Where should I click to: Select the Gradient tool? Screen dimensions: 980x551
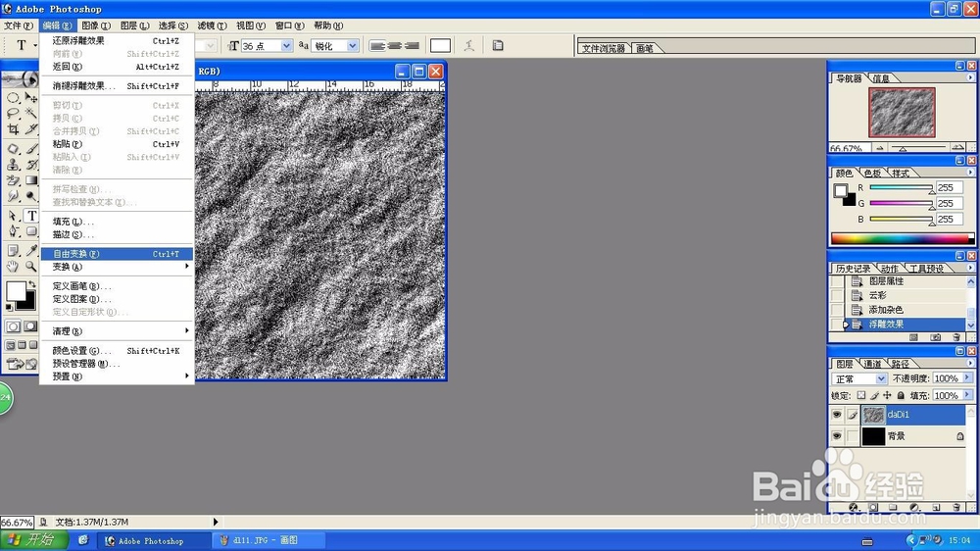click(x=30, y=180)
